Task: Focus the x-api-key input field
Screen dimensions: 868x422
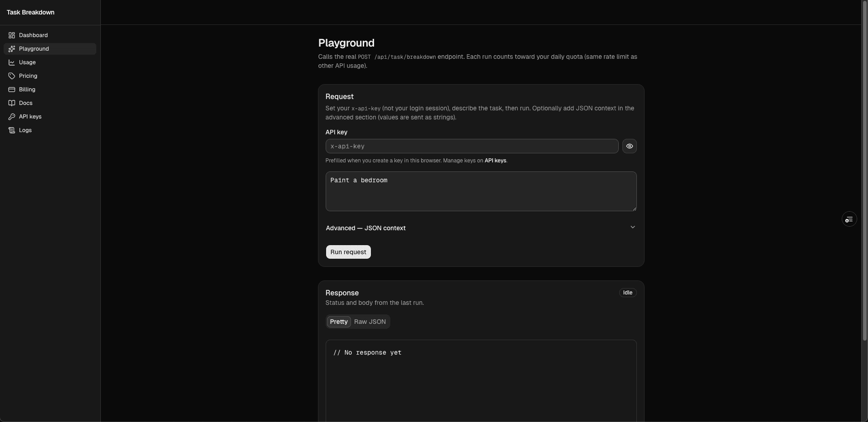Action: point(471,146)
